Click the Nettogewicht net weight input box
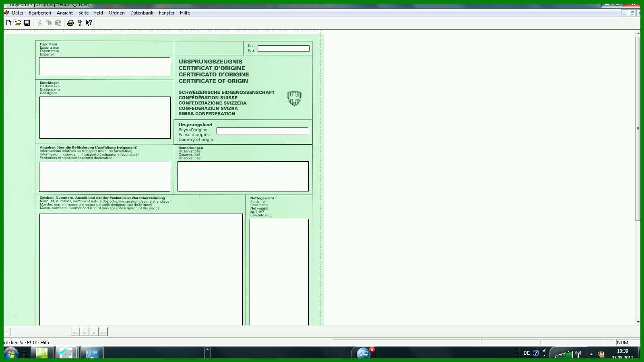This screenshot has width=644, height=362. coord(279,272)
